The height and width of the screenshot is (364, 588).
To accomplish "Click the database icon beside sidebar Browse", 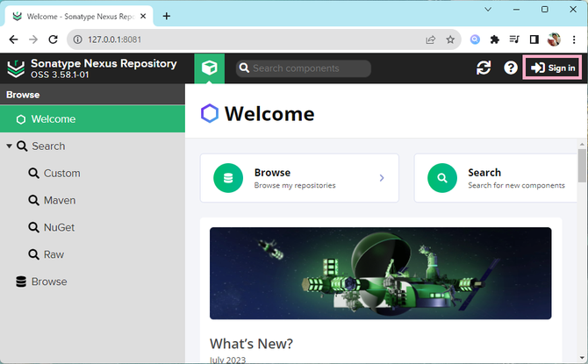I will [x=21, y=282].
